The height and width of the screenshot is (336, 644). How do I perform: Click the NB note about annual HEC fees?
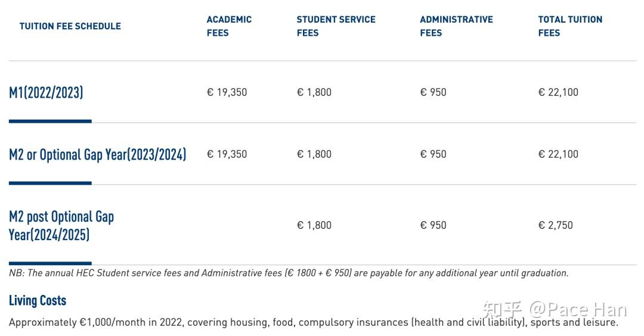point(289,273)
